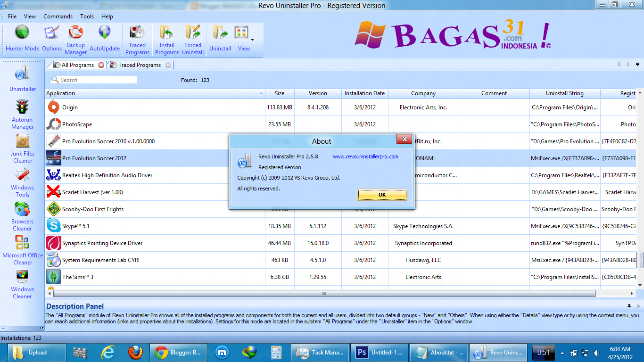Select Synaptics Pointing Device Driver icon
This screenshot has width=644, height=362.
click(53, 243)
